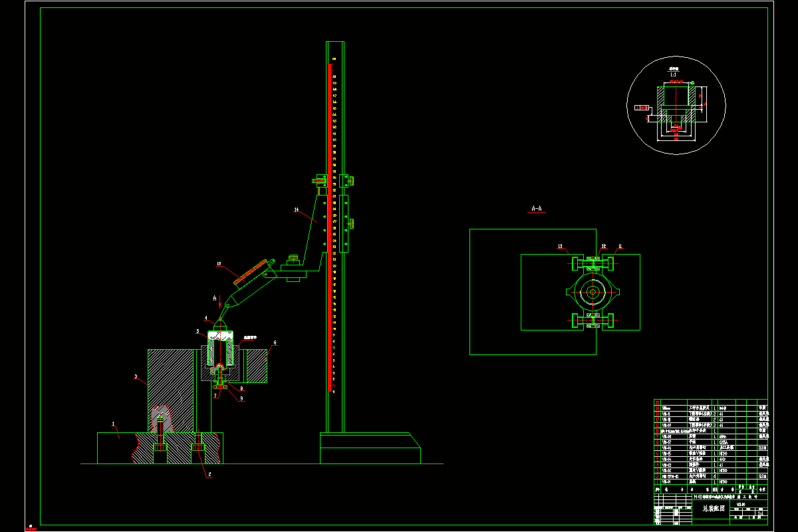This screenshot has width=798, height=532.
Task: Click the "1:1" scale label in the circular detail
Action: [x=673, y=74]
